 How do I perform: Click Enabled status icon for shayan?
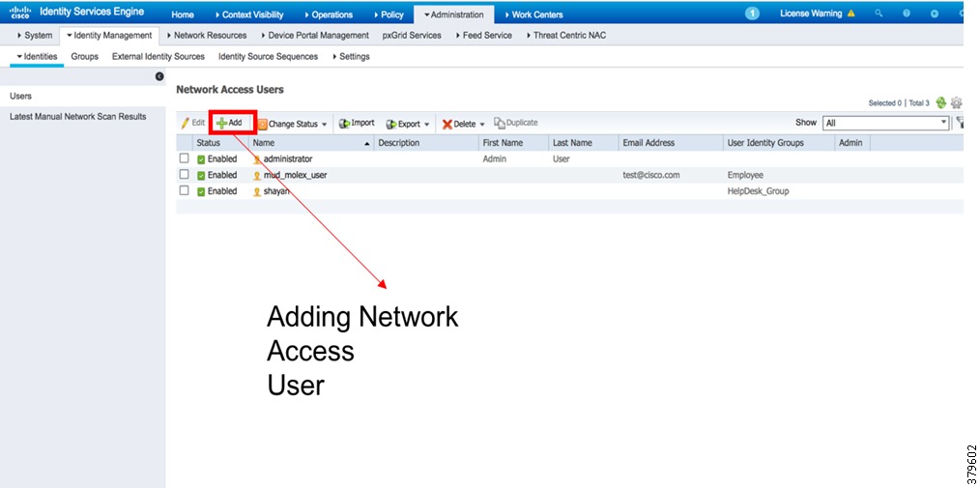(x=201, y=192)
